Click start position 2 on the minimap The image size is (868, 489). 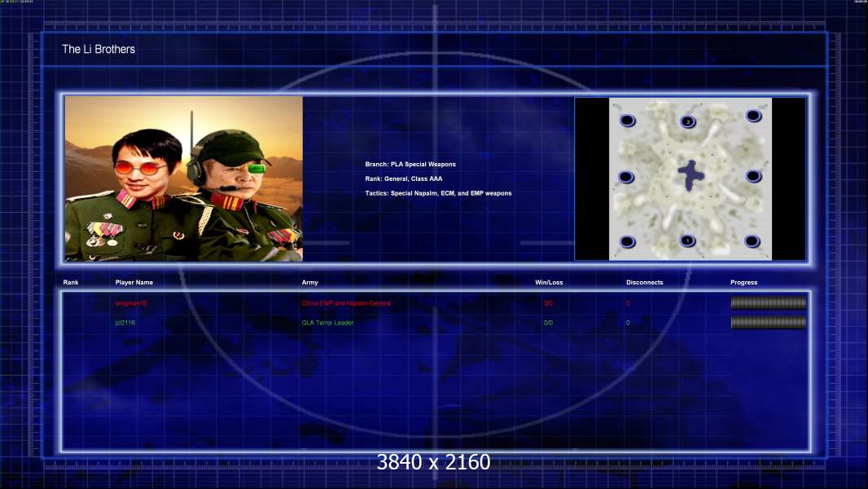click(688, 121)
